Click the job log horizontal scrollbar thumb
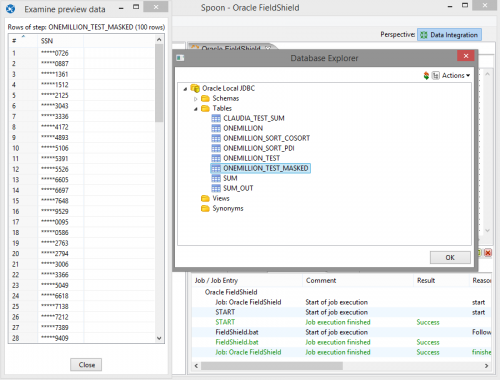Image resolution: width=500 pixels, height=380 pixels. pyautogui.click(x=272, y=366)
